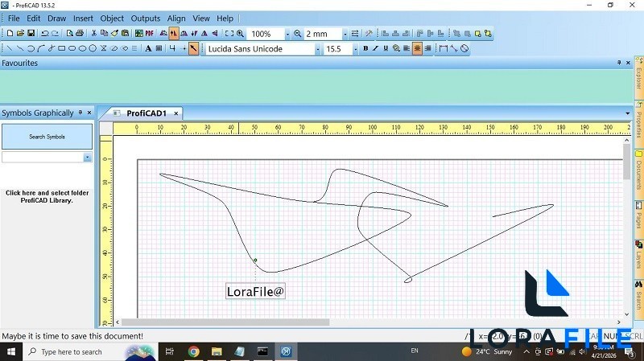Click the ProfiCAD Library folder prompt
The height and width of the screenshot is (361, 644).
pyautogui.click(x=47, y=196)
